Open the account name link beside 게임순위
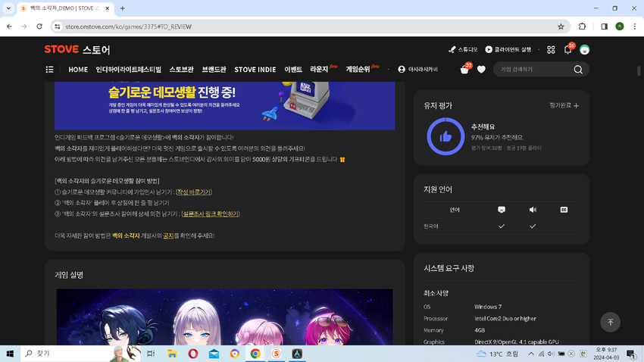Viewport: 644px width, 362px height. (417, 70)
